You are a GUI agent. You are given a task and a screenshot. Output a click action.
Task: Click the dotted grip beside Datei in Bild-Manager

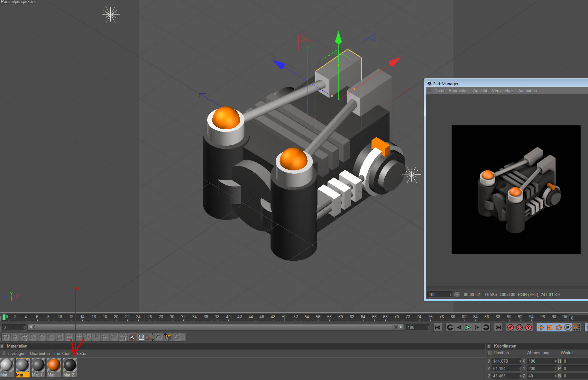pyautogui.click(x=430, y=91)
